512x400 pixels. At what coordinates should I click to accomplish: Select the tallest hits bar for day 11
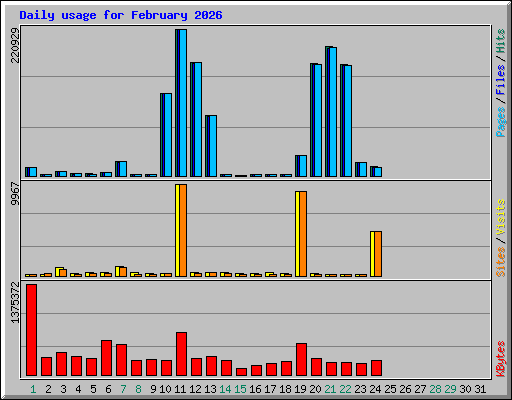181,103
